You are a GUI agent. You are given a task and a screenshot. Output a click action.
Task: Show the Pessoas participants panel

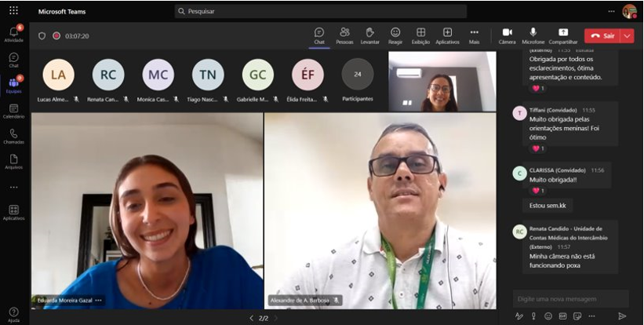[344, 35]
